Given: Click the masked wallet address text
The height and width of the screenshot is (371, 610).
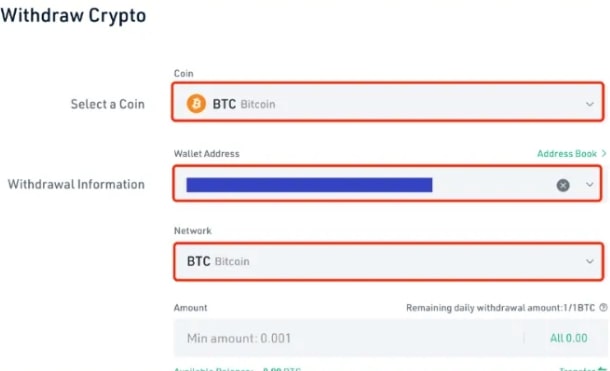Looking at the screenshot, I should click(x=309, y=185).
